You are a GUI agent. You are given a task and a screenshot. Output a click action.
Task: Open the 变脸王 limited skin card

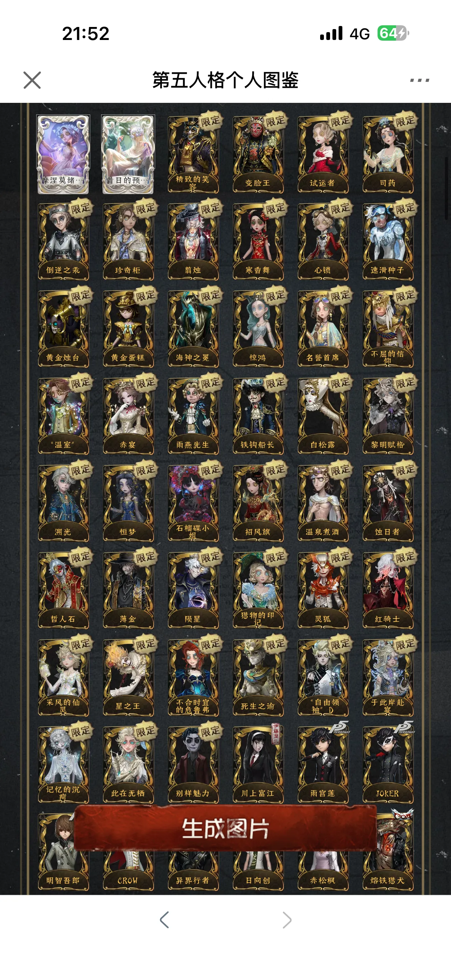point(258,154)
